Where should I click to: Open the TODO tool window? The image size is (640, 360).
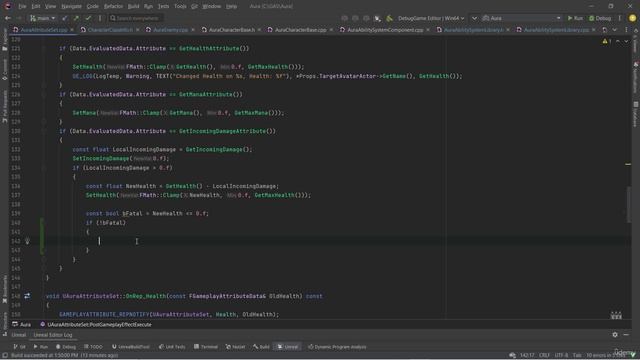click(93, 347)
